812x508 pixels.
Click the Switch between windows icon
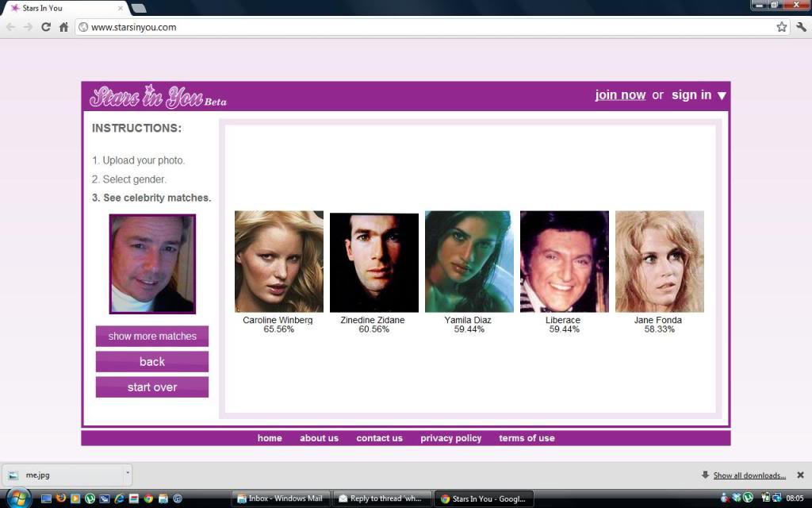105,498
